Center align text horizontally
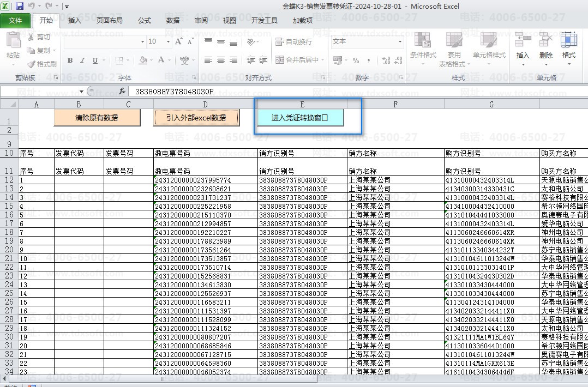The width and height of the screenshot is (588, 387). 221,59
